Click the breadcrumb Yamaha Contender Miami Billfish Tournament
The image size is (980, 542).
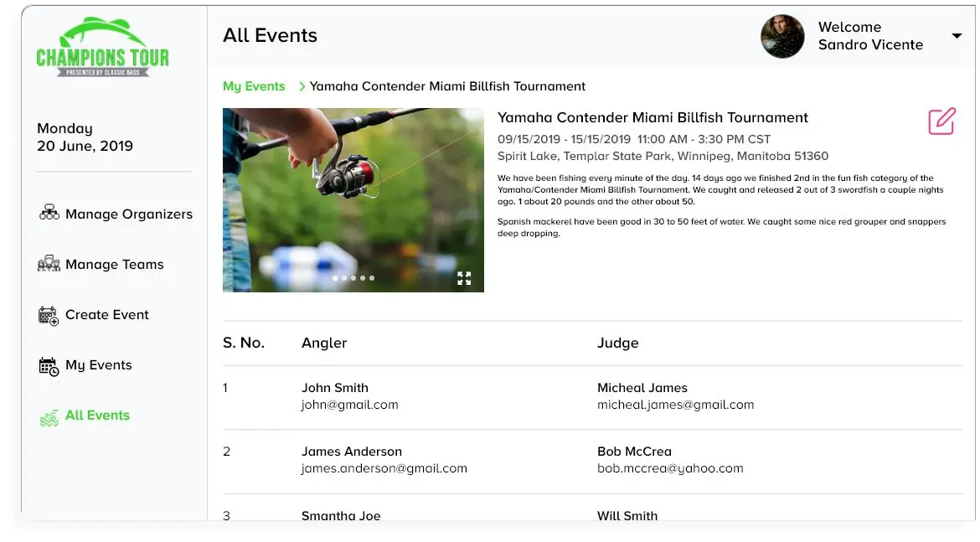[x=447, y=86]
